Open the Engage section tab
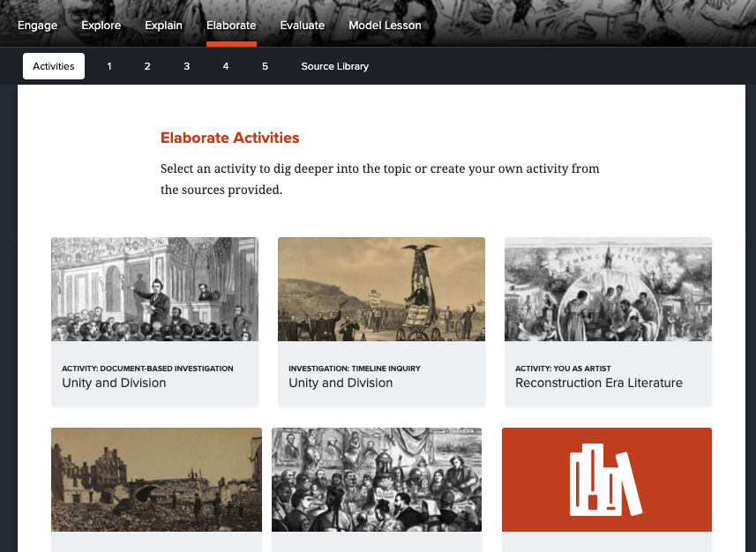 coord(38,26)
